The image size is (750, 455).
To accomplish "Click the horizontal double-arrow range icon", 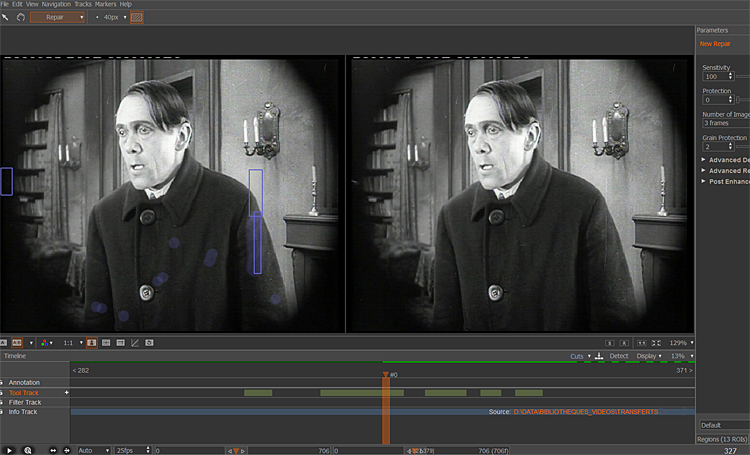I will pyautogui.click(x=53, y=450).
